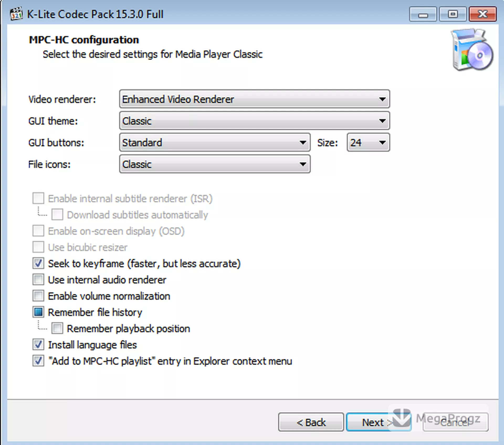The height and width of the screenshot is (445, 504).
Task: Open the File icons dropdown
Action: coord(215,164)
